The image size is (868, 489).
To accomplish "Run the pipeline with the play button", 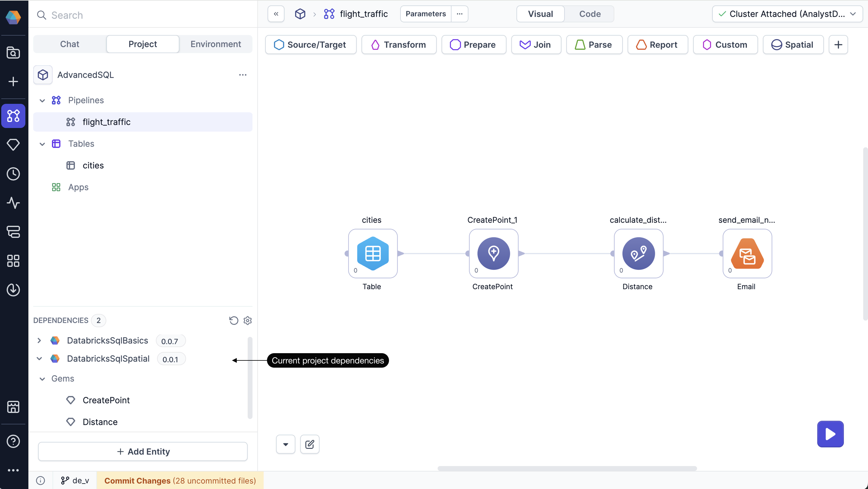I will tap(830, 434).
